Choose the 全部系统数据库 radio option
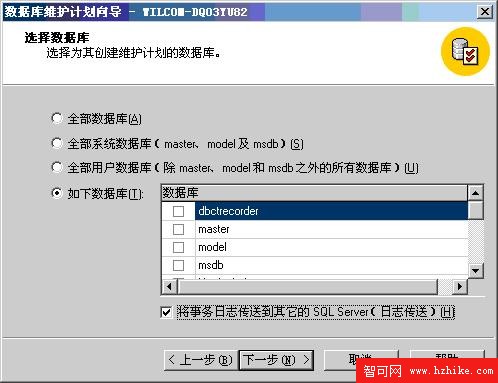The image size is (498, 383). tap(57, 143)
